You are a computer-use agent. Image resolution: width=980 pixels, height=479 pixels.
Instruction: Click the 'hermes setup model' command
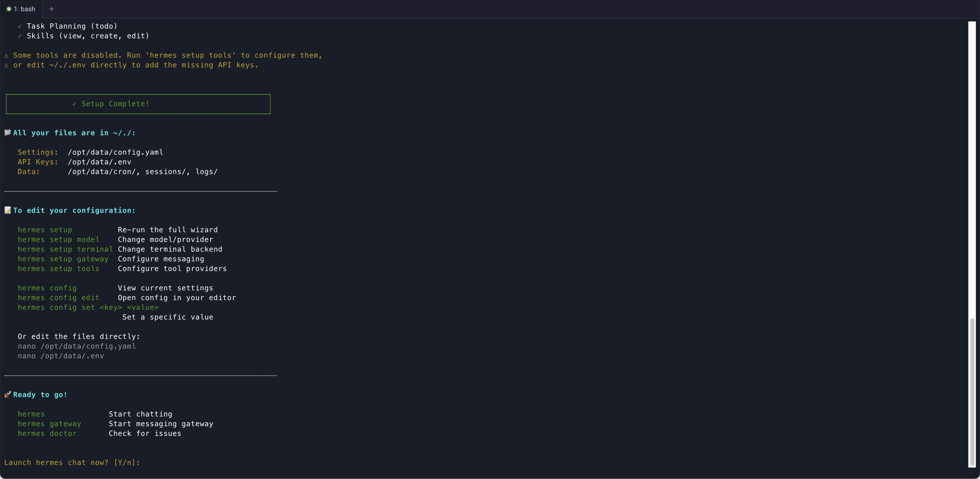point(59,239)
